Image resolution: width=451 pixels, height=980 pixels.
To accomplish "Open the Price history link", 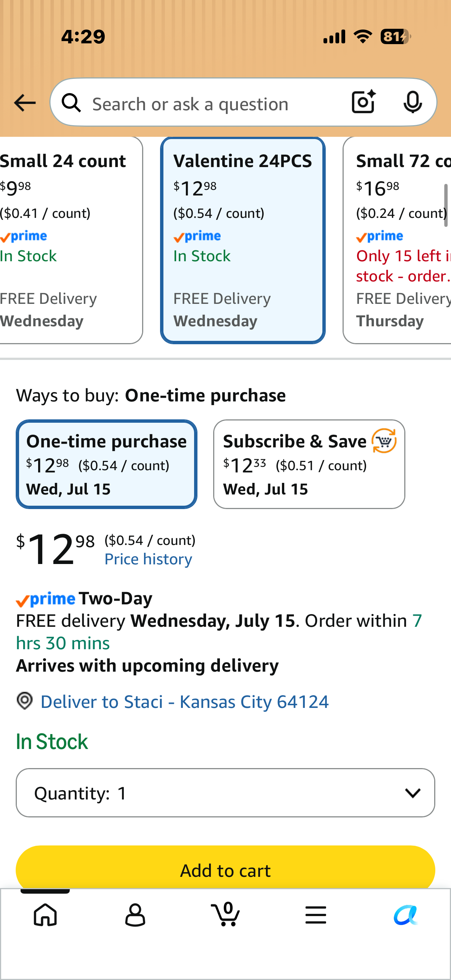I will [148, 559].
